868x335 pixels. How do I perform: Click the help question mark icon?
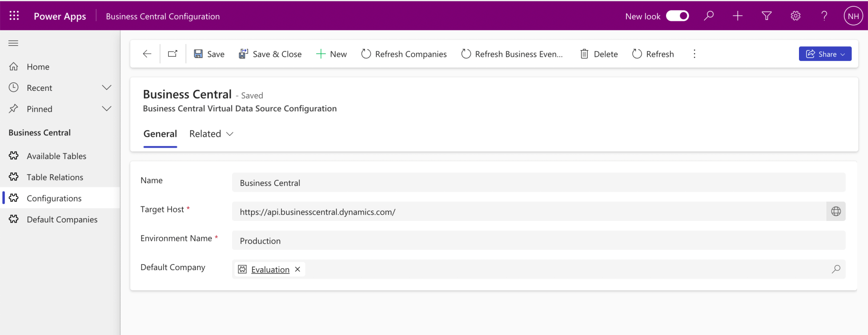[x=824, y=16]
